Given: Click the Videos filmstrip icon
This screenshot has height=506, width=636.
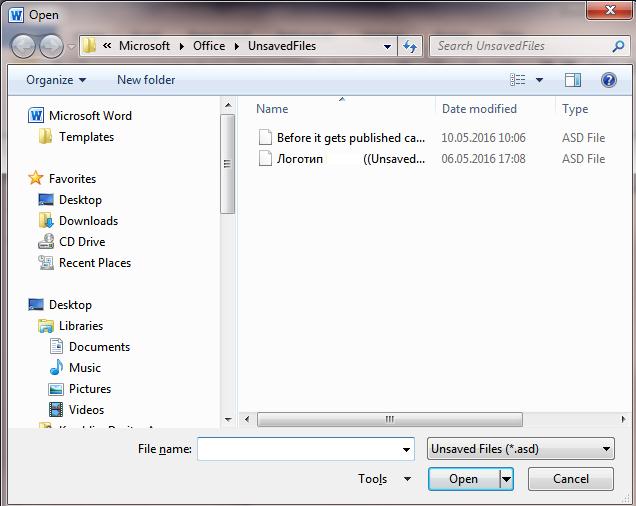Looking at the screenshot, I should 56,409.
